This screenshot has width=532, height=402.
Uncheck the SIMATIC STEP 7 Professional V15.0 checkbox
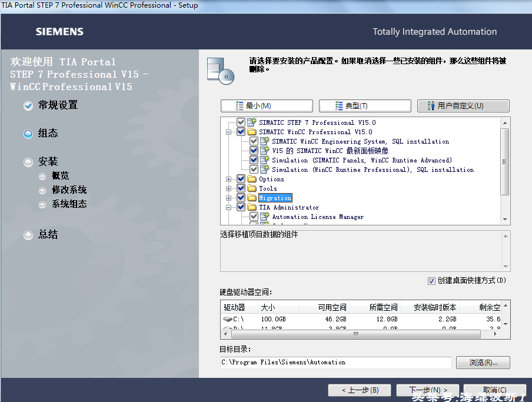[x=241, y=122]
